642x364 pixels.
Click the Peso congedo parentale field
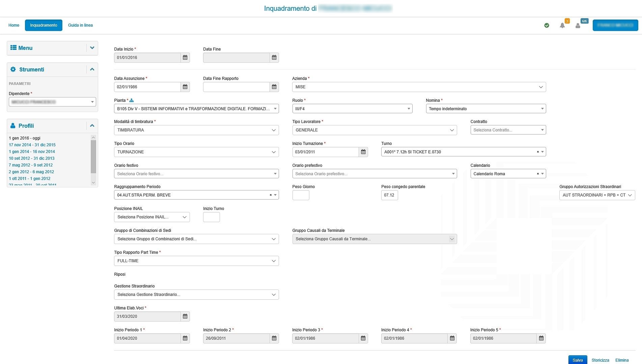point(390,195)
